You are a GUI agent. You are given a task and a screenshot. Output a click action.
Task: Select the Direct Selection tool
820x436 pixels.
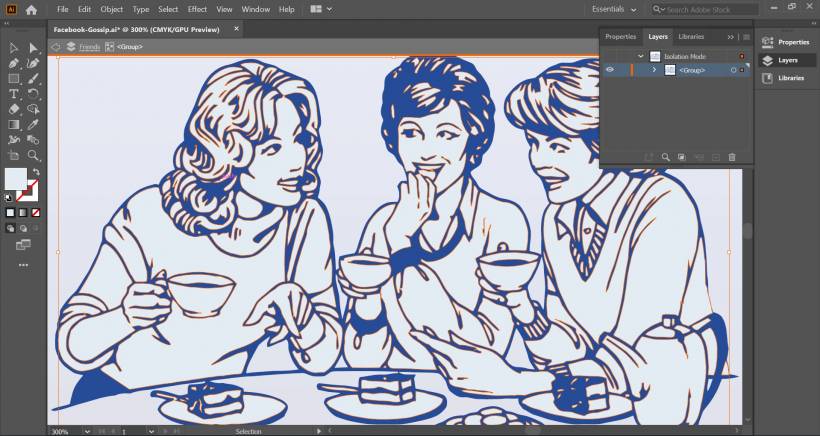[x=33, y=47]
